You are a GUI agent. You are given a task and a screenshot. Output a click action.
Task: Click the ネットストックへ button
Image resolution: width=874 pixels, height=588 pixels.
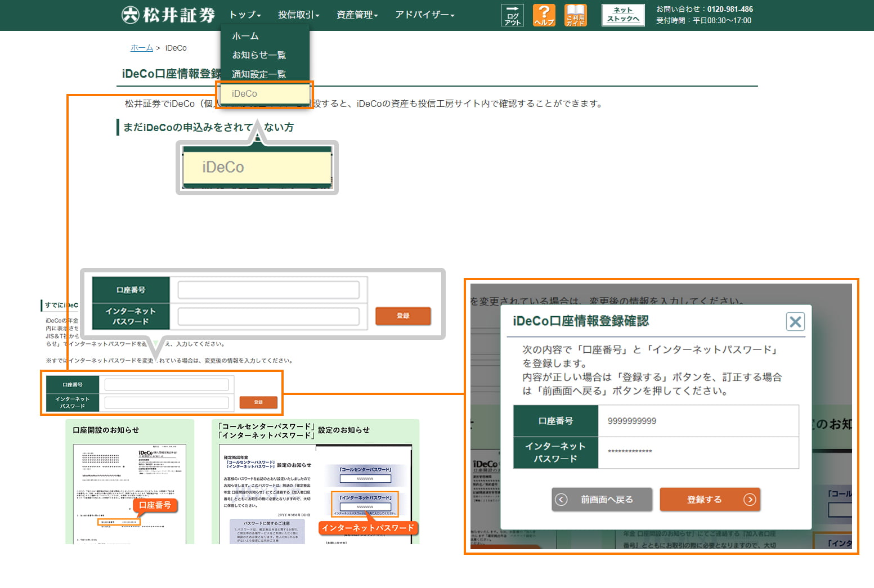click(623, 15)
